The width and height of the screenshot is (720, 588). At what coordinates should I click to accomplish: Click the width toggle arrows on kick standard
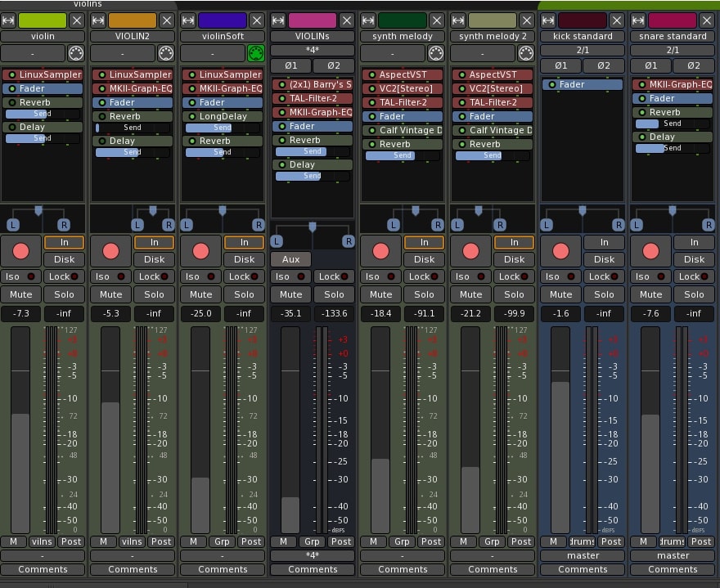point(550,20)
